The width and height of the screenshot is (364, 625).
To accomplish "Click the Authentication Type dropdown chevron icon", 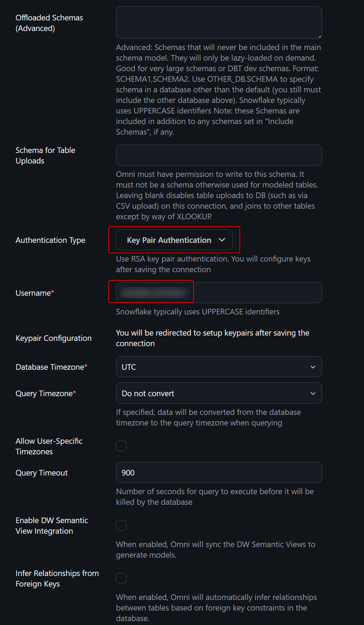I will 222,240.
